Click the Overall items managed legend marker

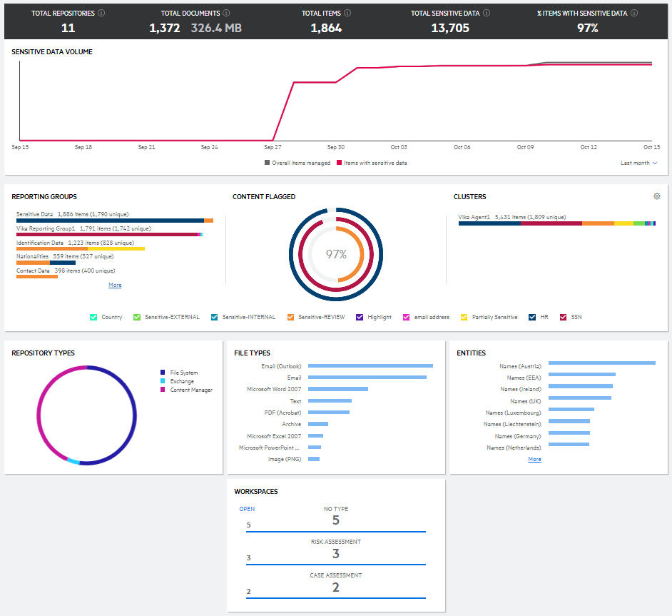267,163
